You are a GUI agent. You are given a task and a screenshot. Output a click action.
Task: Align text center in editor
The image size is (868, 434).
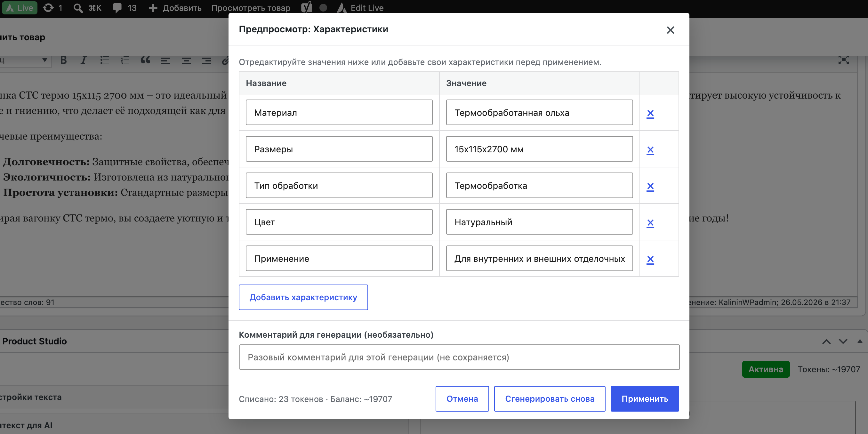point(186,61)
